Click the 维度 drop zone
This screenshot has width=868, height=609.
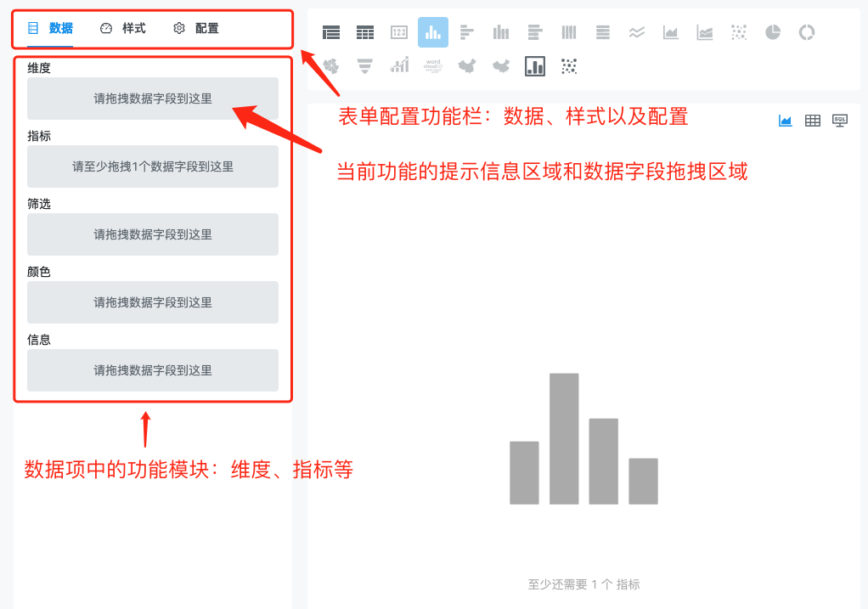pos(152,99)
